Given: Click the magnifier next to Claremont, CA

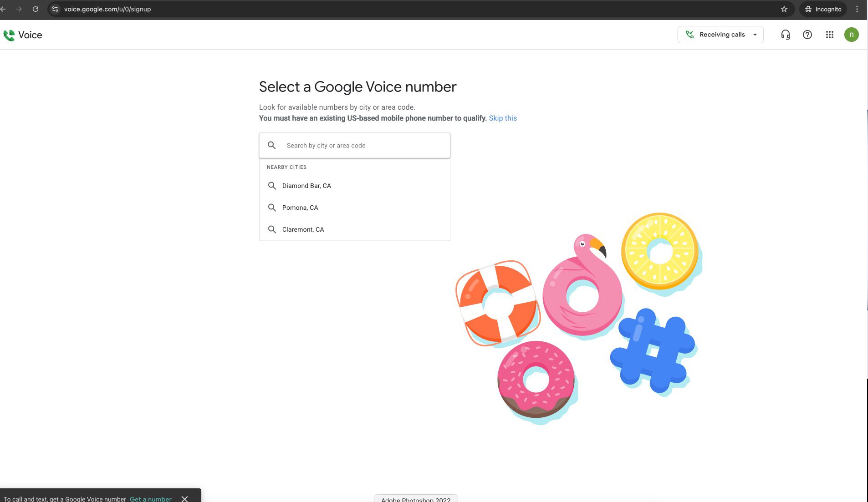Looking at the screenshot, I should (272, 229).
